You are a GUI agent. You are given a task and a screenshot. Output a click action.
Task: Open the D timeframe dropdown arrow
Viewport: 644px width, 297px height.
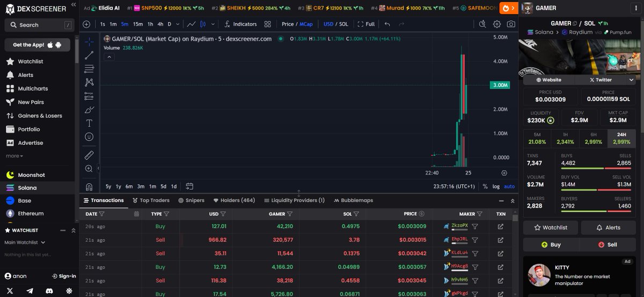pos(178,24)
